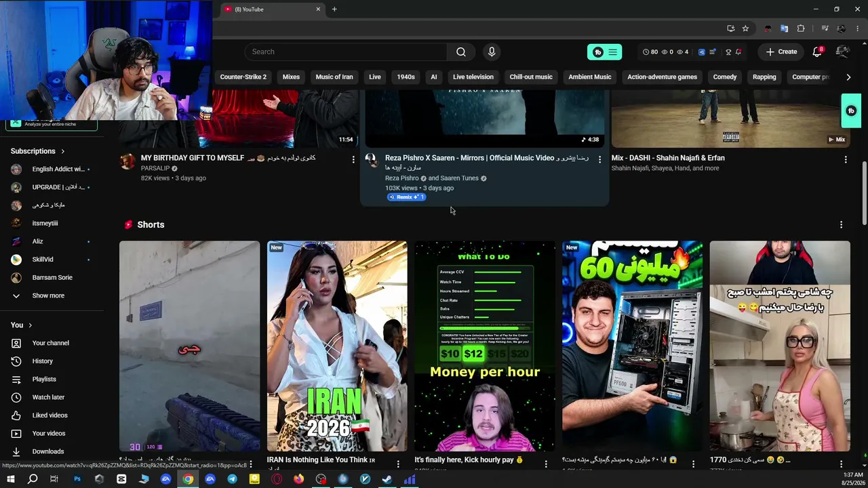
Task: Open Firefox from the taskbar
Action: 298,479
